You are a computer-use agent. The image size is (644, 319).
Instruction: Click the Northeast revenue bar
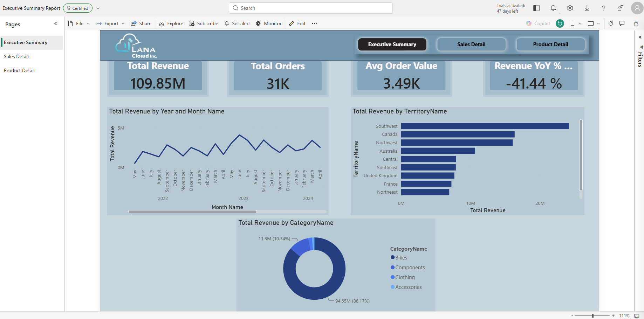click(x=425, y=192)
